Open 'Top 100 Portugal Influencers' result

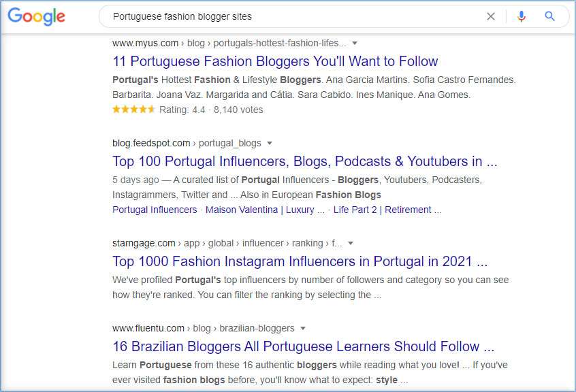(305, 161)
